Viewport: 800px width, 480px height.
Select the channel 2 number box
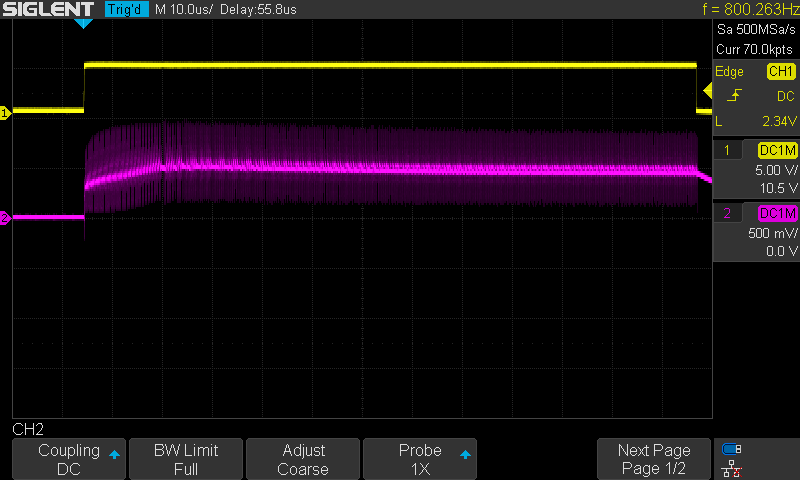[x=727, y=213]
